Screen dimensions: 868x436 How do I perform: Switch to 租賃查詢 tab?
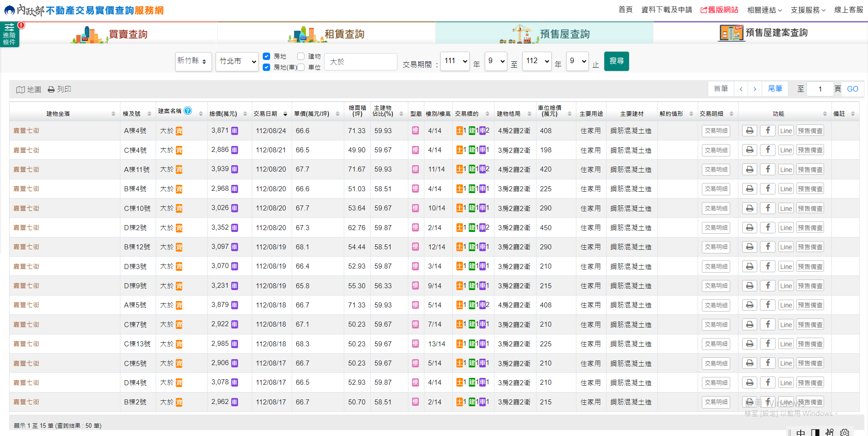(x=326, y=34)
